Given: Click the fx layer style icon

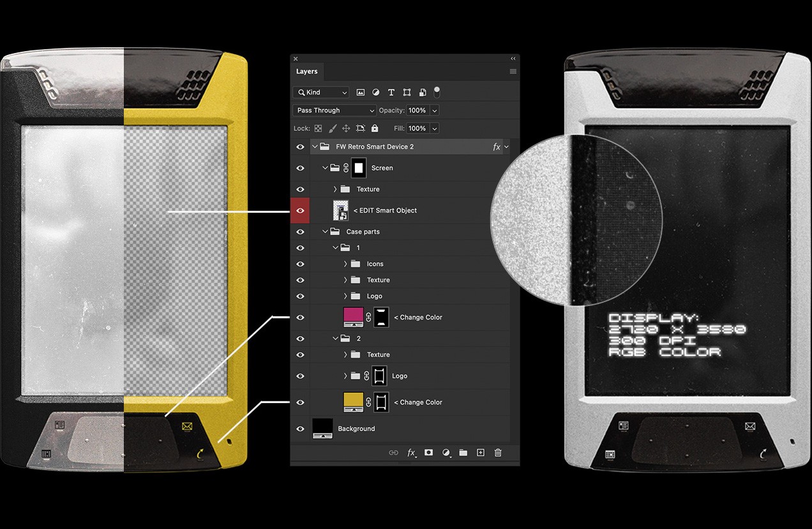Looking at the screenshot, I should coord(410,452).
